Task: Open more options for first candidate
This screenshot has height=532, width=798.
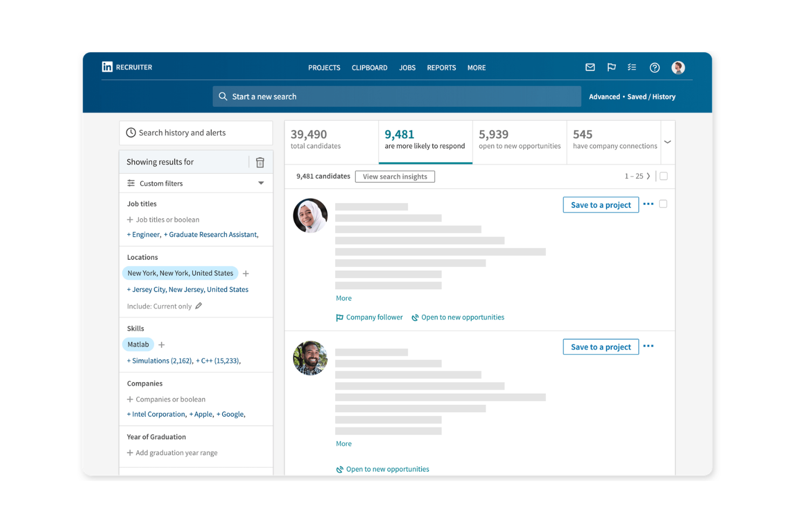Action: 649,204
